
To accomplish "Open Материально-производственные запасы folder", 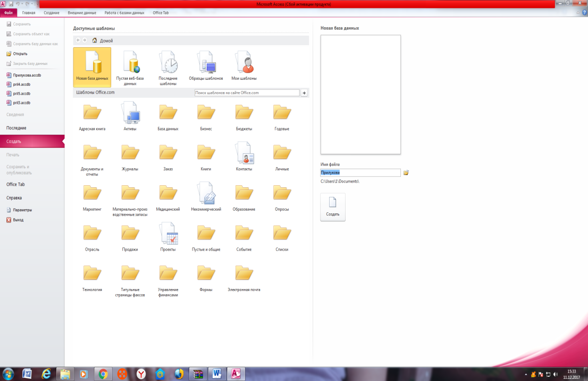I will 130,201.
